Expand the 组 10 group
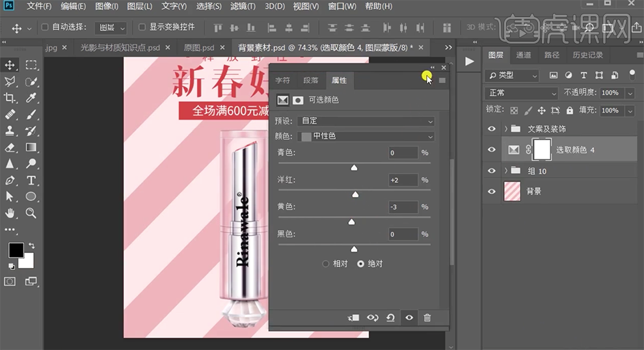Image resolution: width=644 pixels, height=350 pixels. 506,170
